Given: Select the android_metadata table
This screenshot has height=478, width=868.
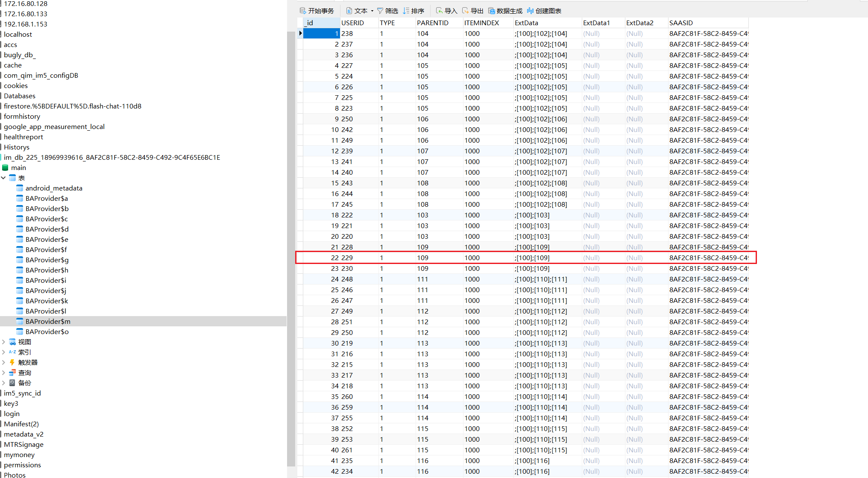Looking at the screenshot, I should tap(54, 188).
